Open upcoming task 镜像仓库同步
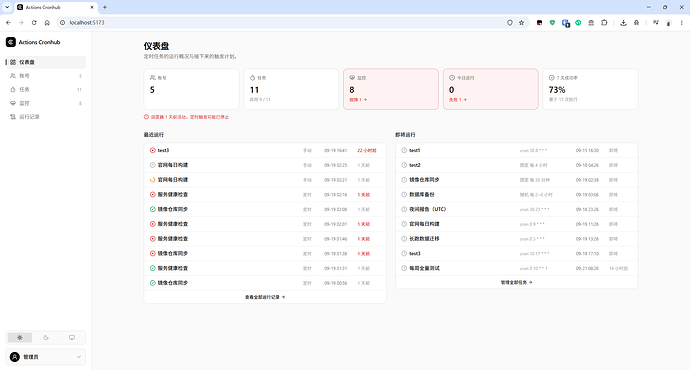Screen dimensions: 690x370 (x=517, y=180)
